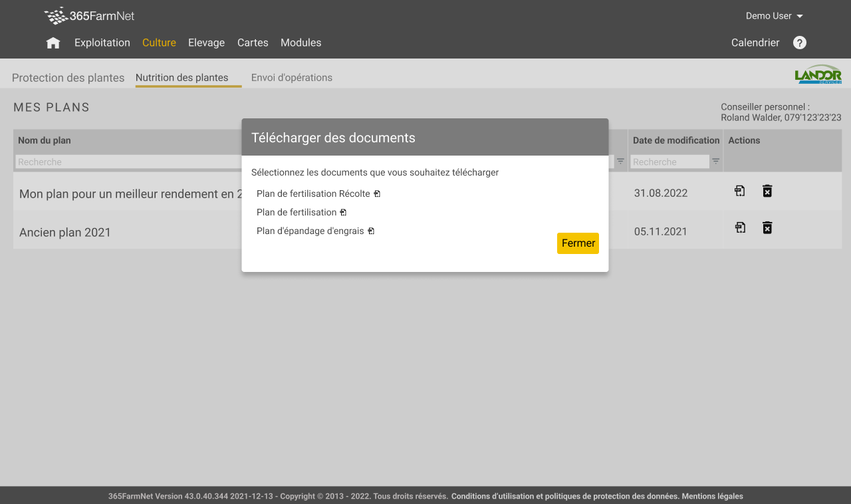The width and height of the screenshot is (851, 504).
Task: Open the Calendrier link
Action: click(755, 43)
